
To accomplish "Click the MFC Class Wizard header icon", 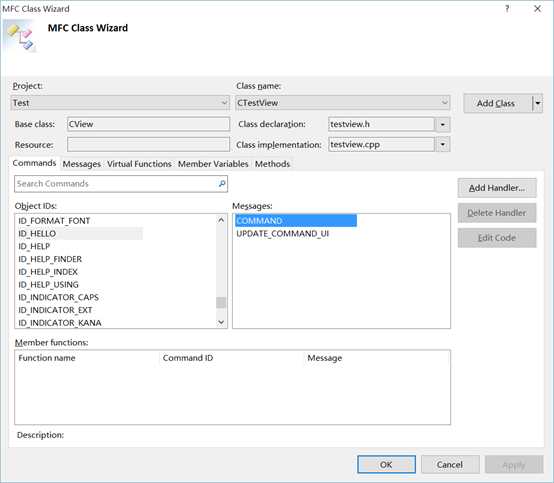I will point(20,36).
